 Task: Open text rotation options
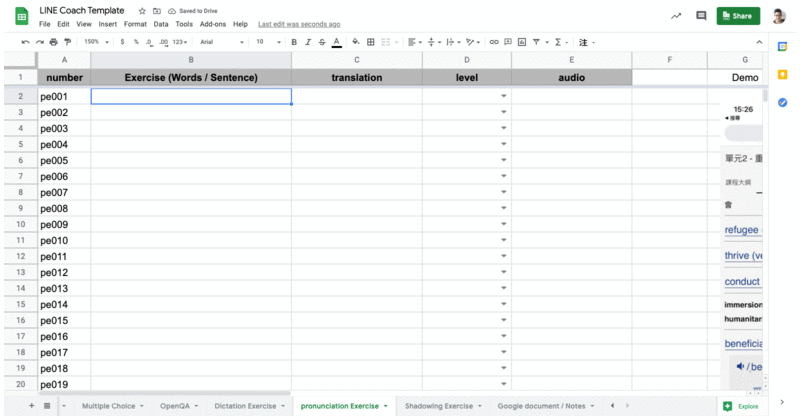(x=473, y=42)
